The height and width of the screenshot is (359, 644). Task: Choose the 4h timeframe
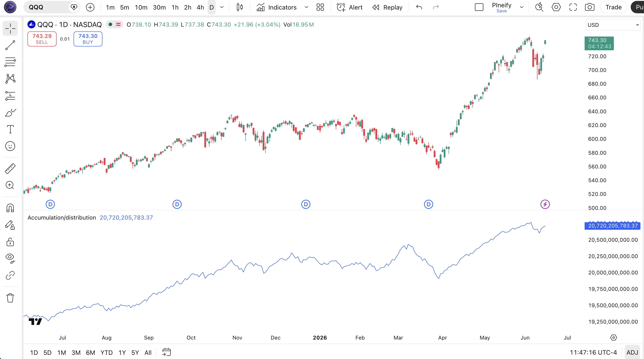(200, 7)
